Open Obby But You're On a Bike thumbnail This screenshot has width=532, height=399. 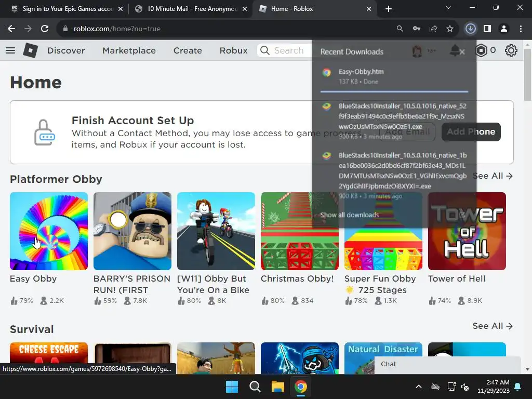[x=216, y=231]
